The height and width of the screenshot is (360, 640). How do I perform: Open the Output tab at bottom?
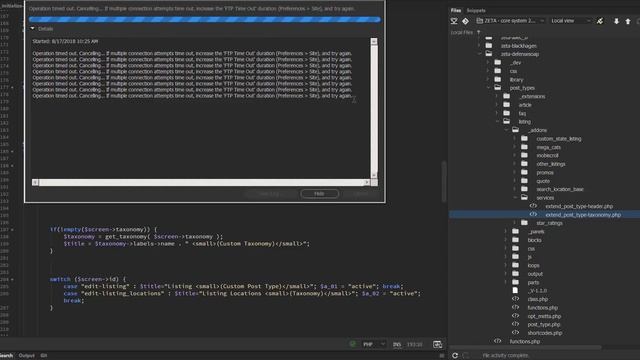27,356
